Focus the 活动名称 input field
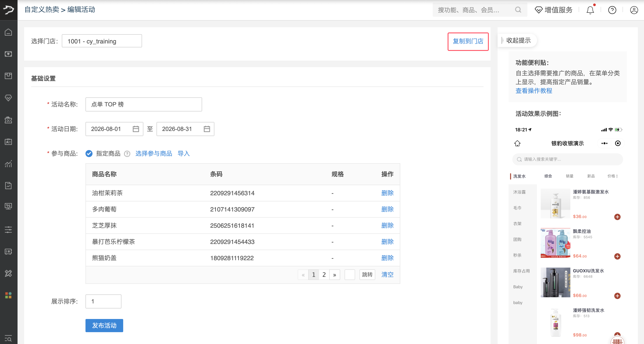 (x=144, y=104)
